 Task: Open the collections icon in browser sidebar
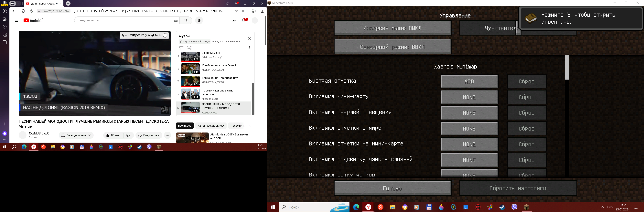[x=5, y=19]
